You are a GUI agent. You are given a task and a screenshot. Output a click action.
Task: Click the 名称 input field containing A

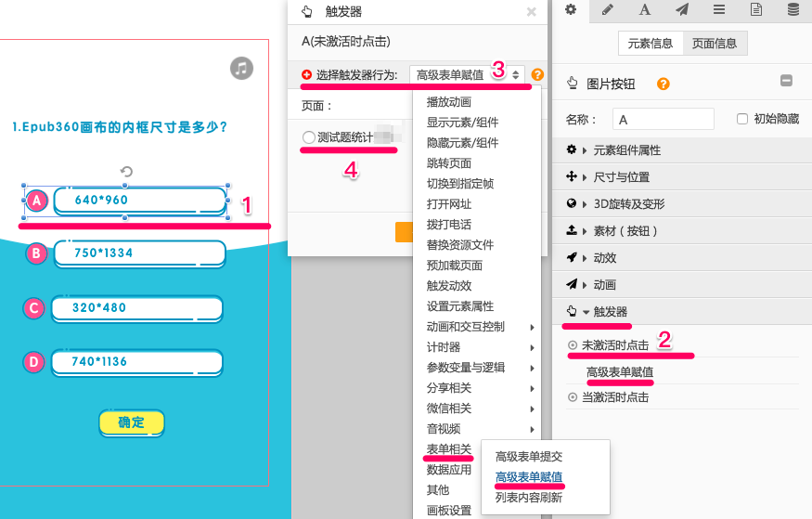pyautogui.click(x=663, y=119)
